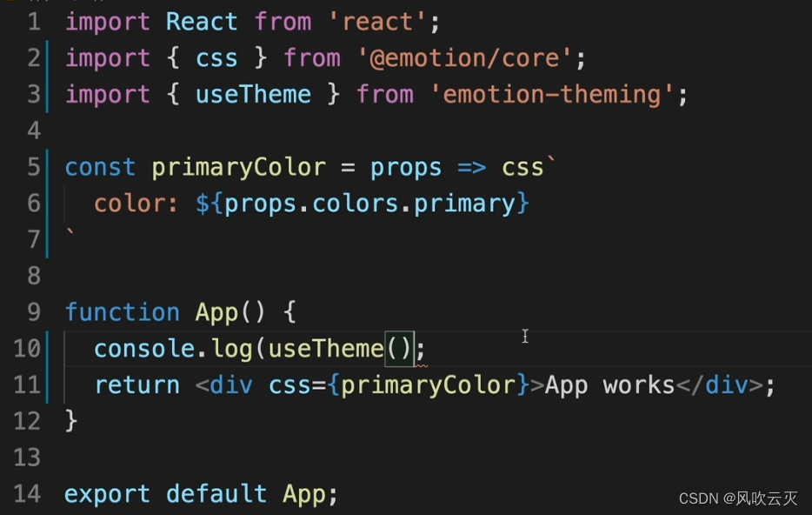The width and height of the screenshot is (812, 515).
Task: Click the color: property on line 6
Action: click(x=136, y=204)
